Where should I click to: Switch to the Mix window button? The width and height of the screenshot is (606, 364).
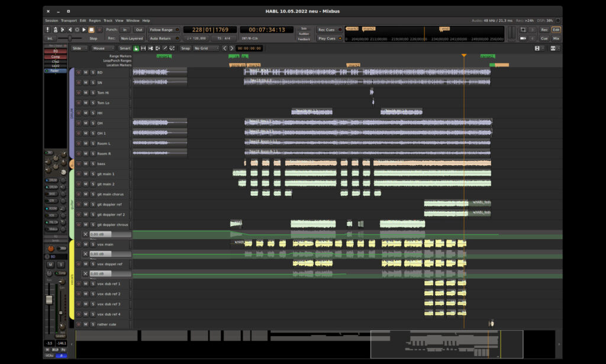click(556, 38)
